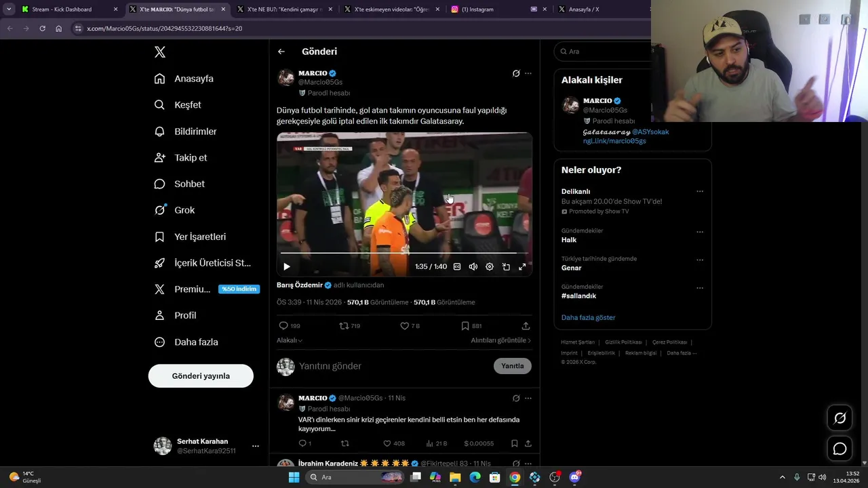Click Grok icon on main post
868x488 pixels.
(x=516, y=73)
